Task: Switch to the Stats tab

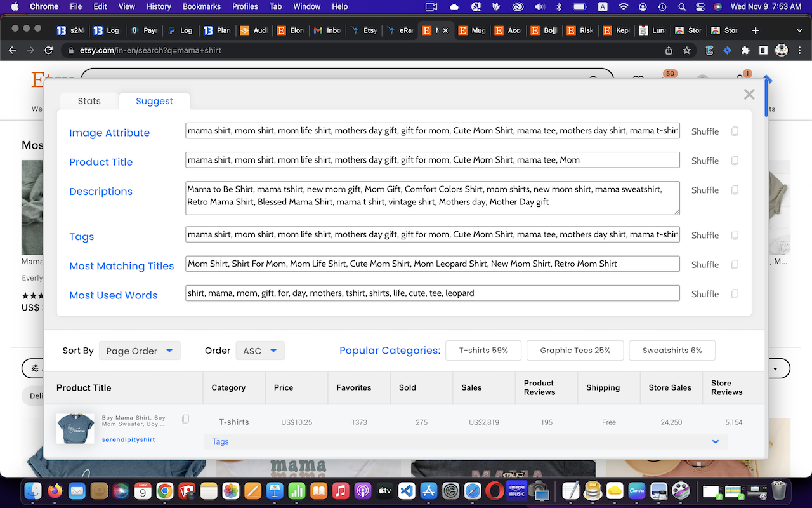Action: [89, 100]
